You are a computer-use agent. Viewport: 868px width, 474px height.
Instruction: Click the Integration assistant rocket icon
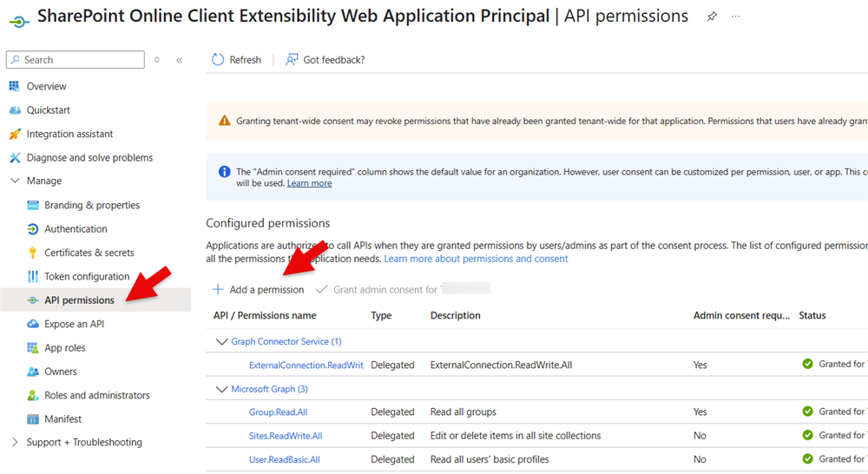(x=15, y=134)
